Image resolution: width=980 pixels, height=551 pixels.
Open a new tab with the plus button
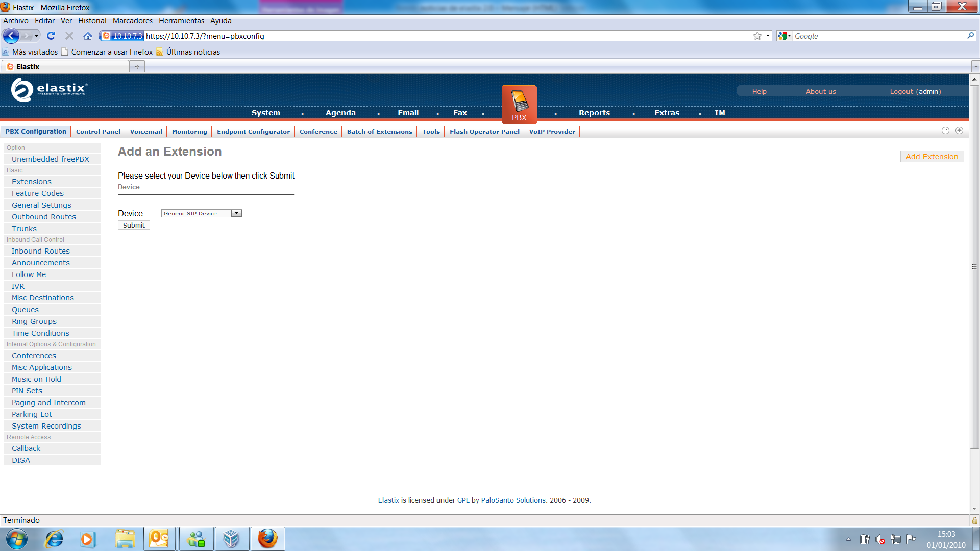pos(137,66)
